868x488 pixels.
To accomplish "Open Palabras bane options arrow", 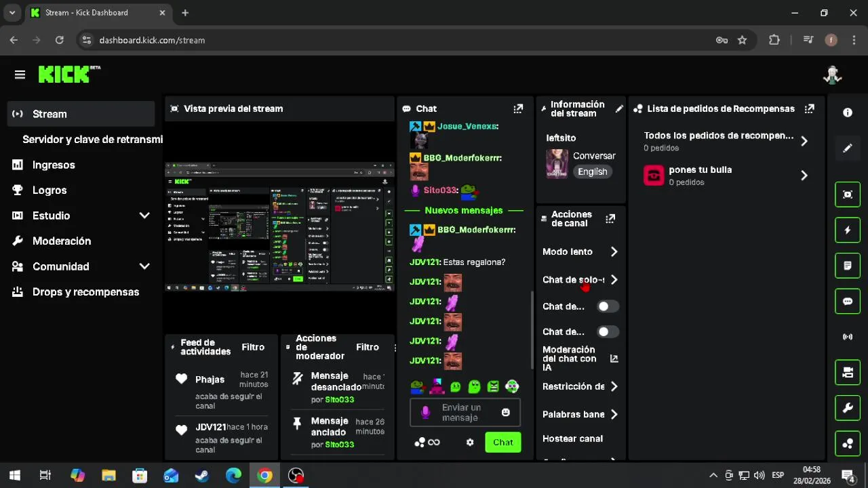I will (614, 414).
